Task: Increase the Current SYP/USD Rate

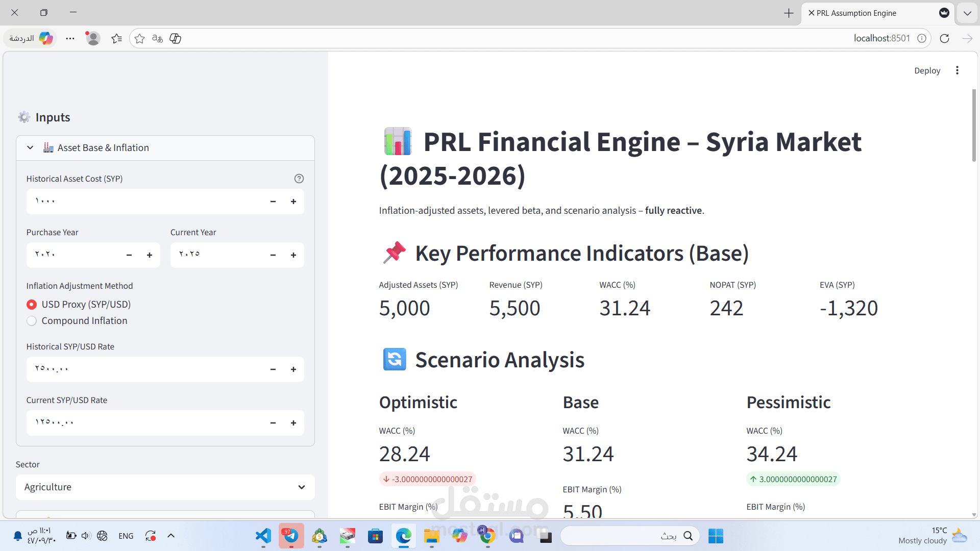Action: [x=293, y=423]
